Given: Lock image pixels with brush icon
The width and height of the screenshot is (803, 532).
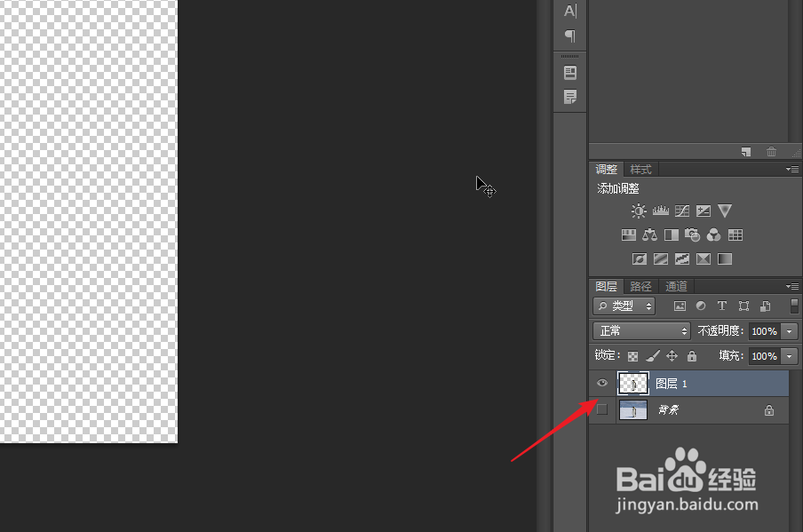Looking at the screenshot, I should coord(652,356).
